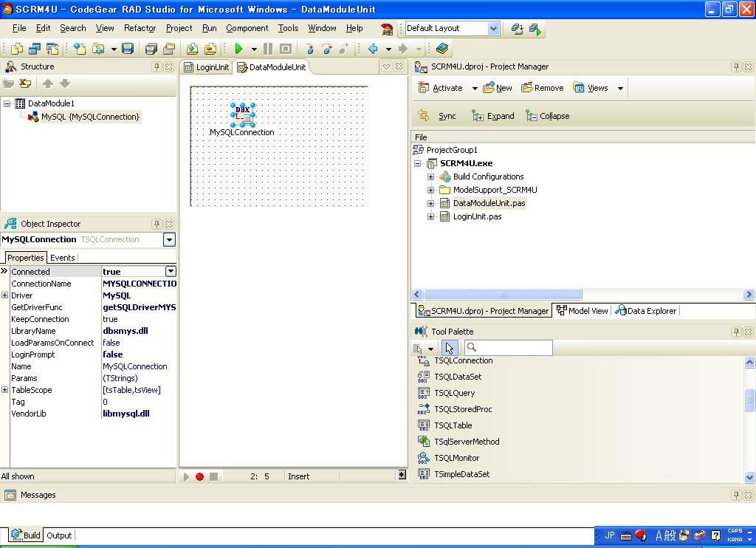Open the Views dropdown arrow
The height and width of the screenshot is (548, 756).
point(620,89)
